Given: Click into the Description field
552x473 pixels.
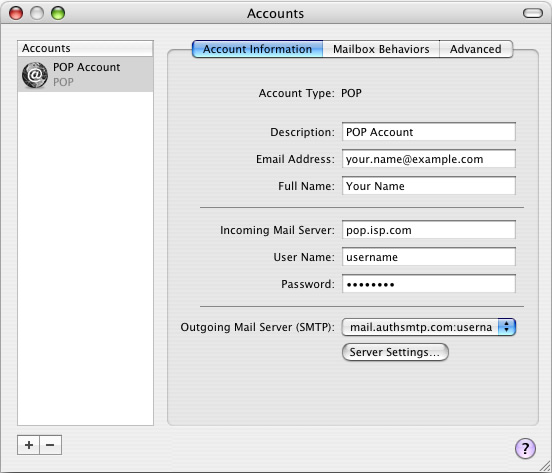Looking at the screenshot, I should click(429, 132).
